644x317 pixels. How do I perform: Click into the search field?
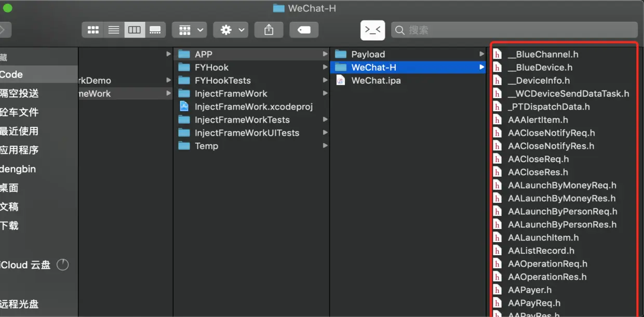coord(514,30)
